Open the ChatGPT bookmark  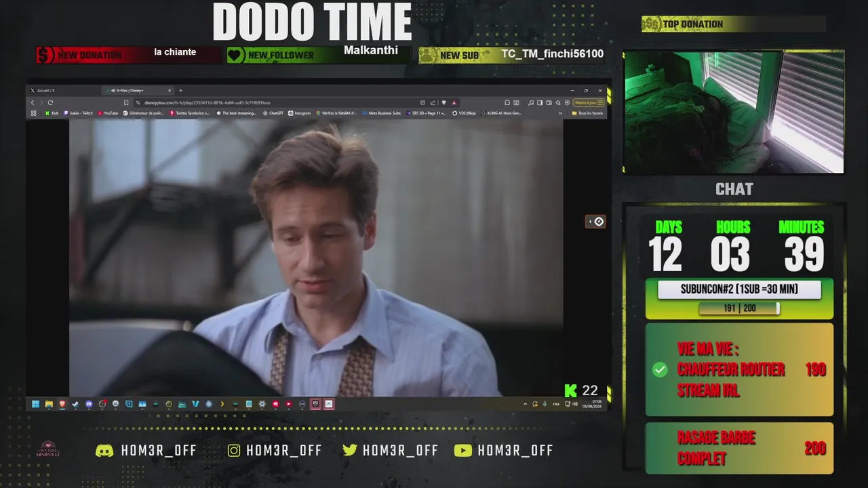[x=273, y=113]
